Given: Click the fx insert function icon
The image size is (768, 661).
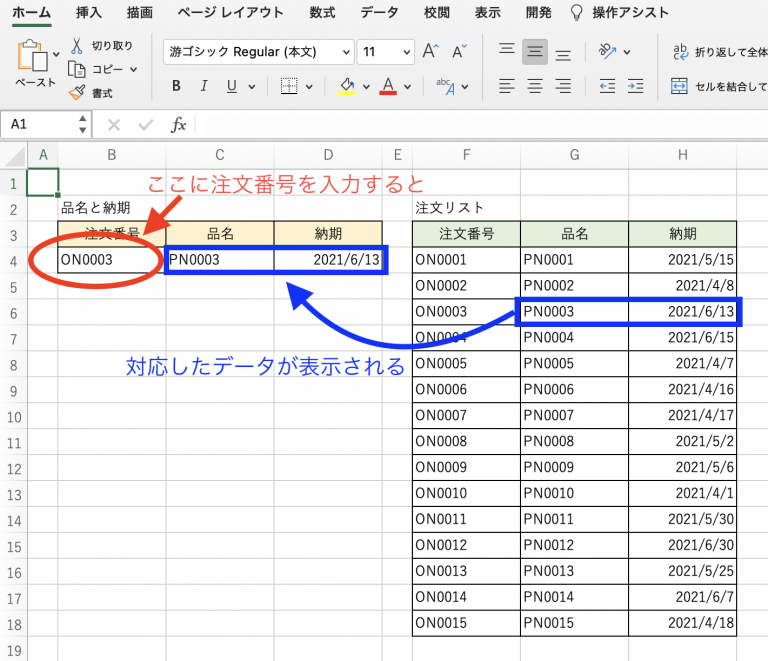Looking at the screenshot, I should (x=178, y=125).
